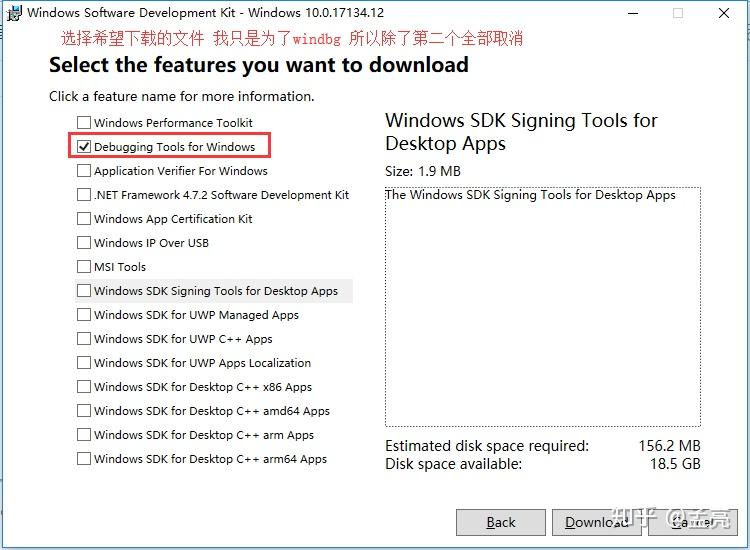Screen dimensions: 750x550
Task: Enable the MSI Tools checkbox
Action: click(84, 267)
